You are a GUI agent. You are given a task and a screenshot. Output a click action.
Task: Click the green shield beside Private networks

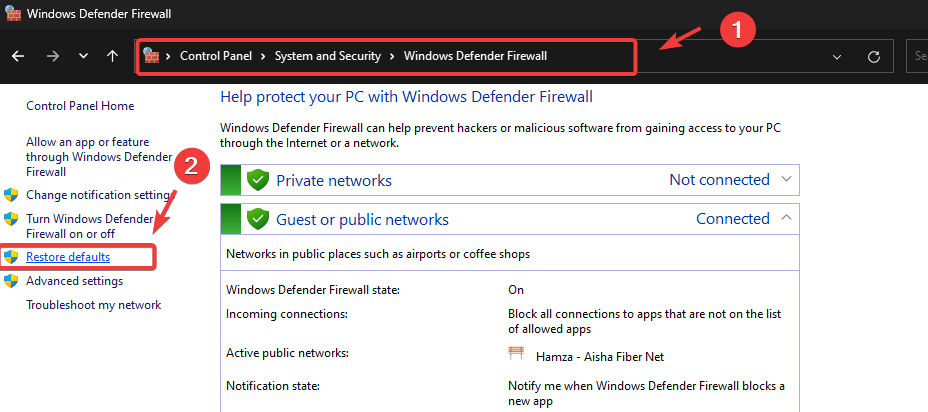(259, 180)
